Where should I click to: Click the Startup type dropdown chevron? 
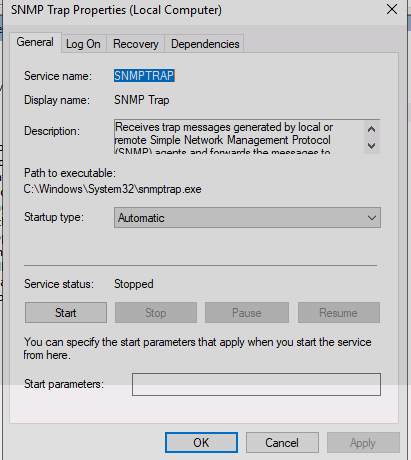pyautogui.click(x=372, y=218)
